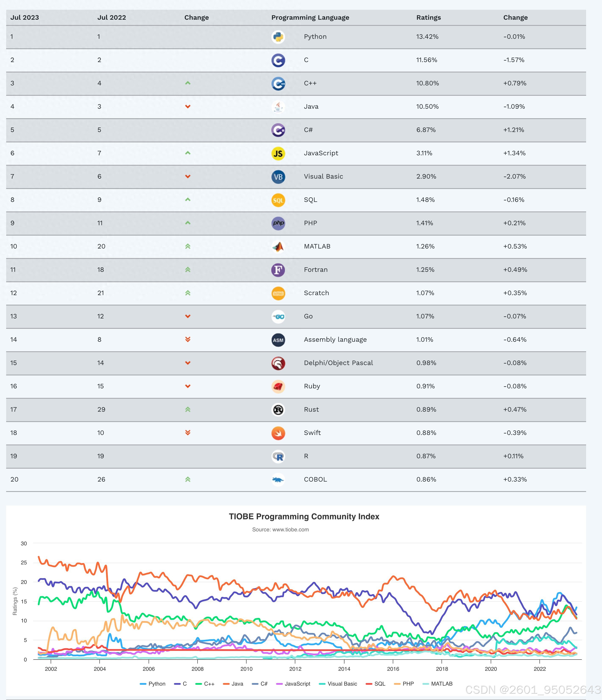The image size is (602, 700).
Task: Select the Visual Basic VB icon
Action: (278, 177)
